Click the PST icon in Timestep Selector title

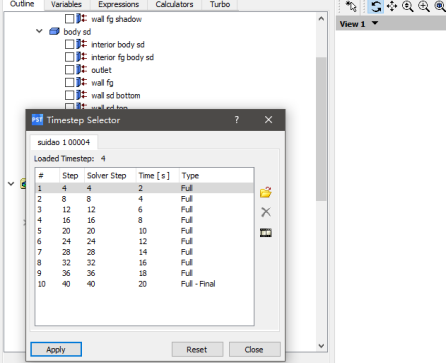point(37,119)
